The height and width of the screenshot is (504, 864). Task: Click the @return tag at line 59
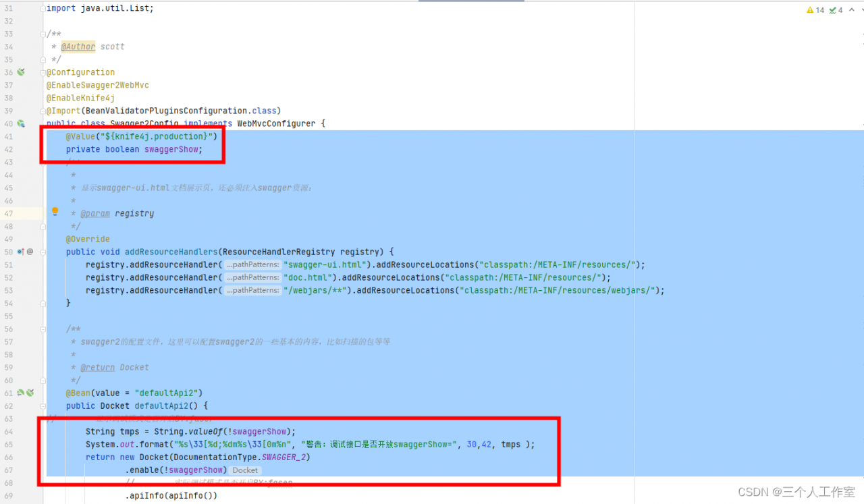click(97, 367)
